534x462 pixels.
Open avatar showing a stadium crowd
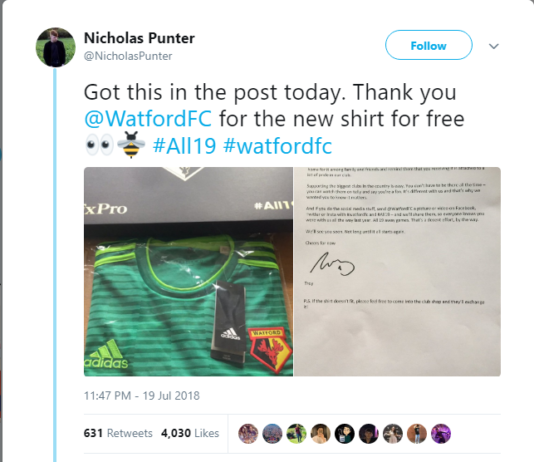pos(272,434)
